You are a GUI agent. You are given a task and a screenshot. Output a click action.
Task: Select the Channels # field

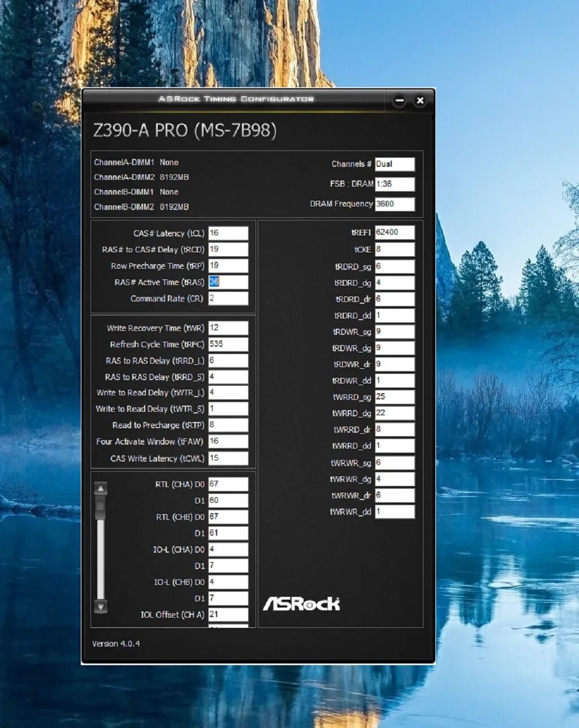click(x=395, y=164)
